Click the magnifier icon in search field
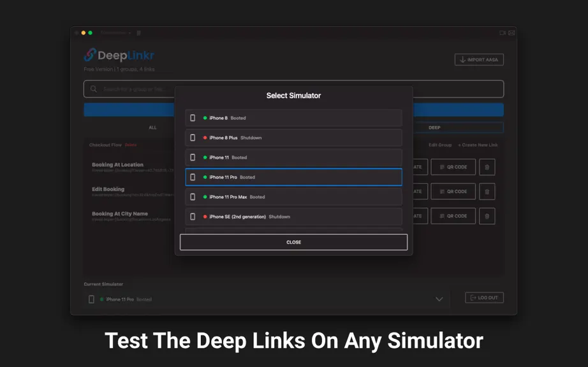Screen dimensions: 588x367 94,89
